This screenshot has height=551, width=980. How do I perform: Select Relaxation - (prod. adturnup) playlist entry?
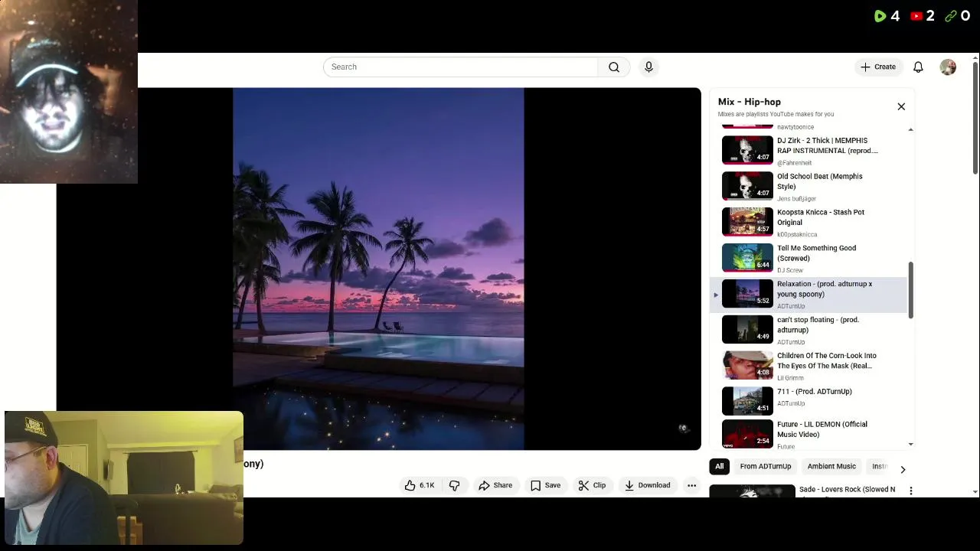pyautogui.click(x=810, y=295)
